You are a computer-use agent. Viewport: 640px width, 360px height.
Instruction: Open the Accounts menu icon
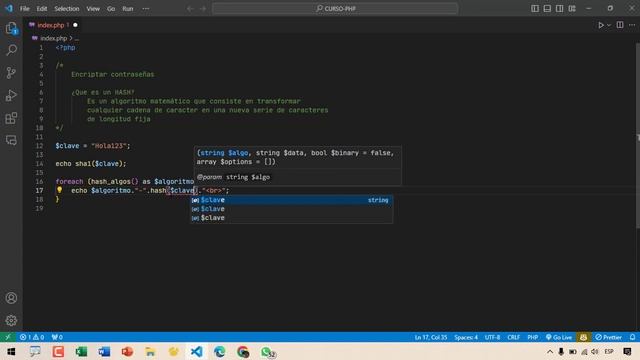click(x=11, y=298)
